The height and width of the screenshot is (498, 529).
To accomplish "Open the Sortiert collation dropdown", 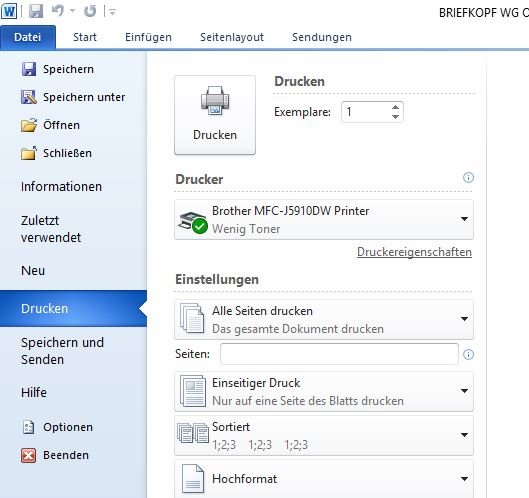I will click(324, 435).
